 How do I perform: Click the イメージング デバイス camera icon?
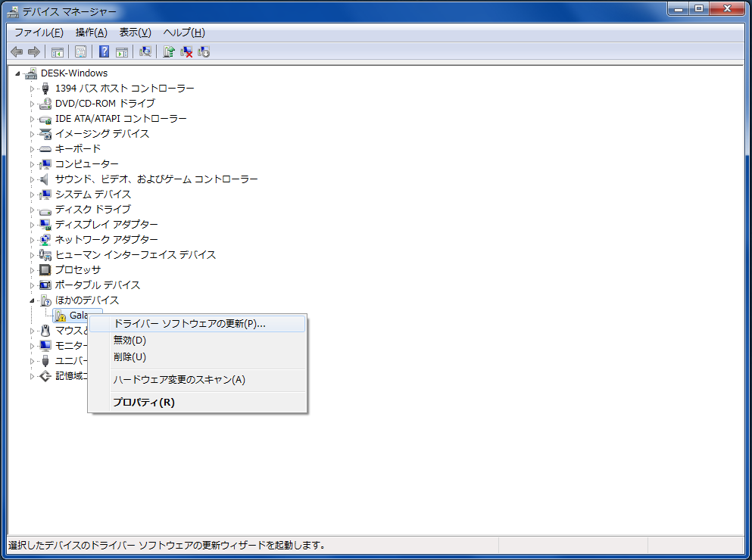tap(45, 134)
